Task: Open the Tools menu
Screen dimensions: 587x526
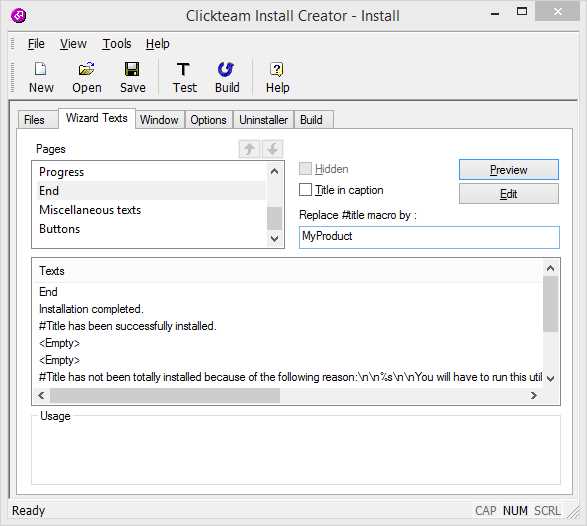Action: pyautogui.click(x=117, y=44)
